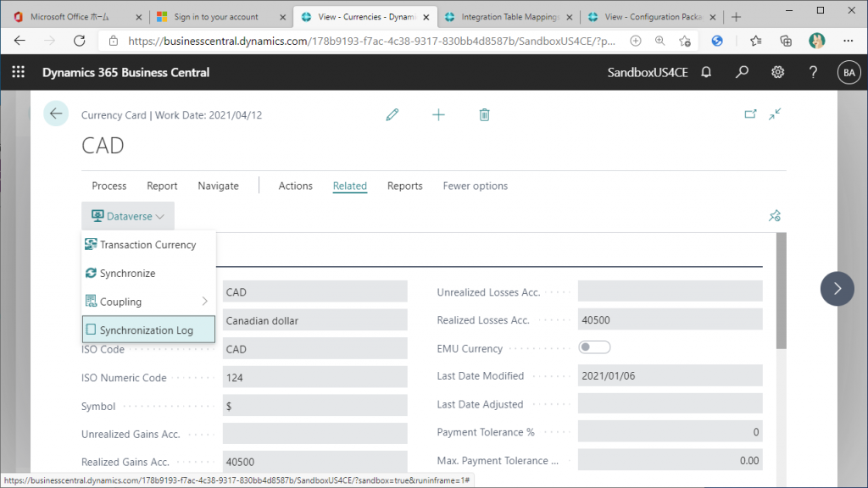View site information lock icon

tap(114, 41)
